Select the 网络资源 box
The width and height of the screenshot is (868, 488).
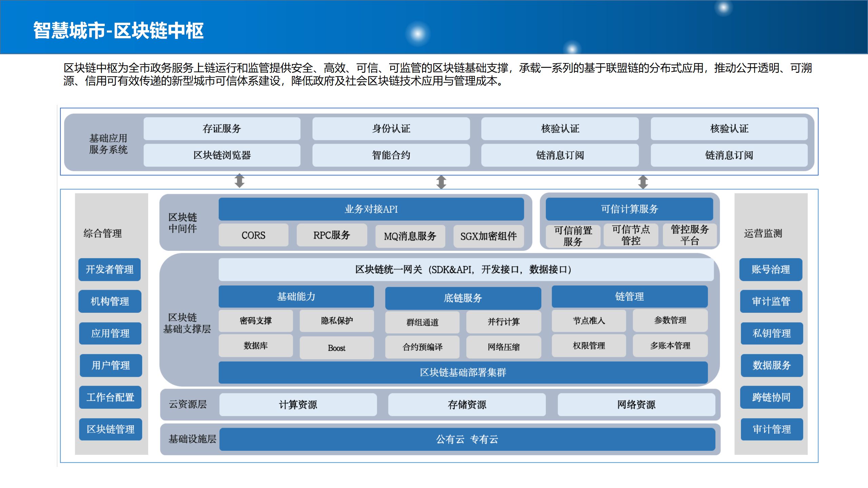tap(636, 405)
